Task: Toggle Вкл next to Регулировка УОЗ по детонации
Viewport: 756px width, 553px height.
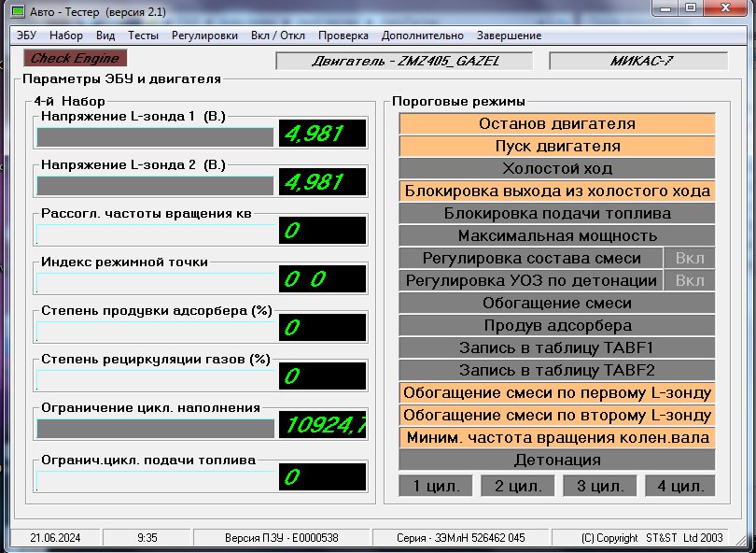Action: click(690, 281)
